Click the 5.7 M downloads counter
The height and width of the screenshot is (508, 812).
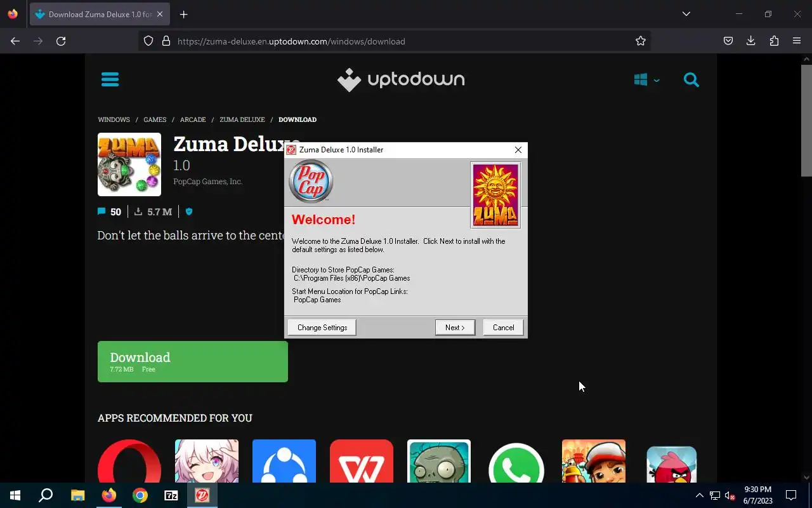tap(154, 211)
